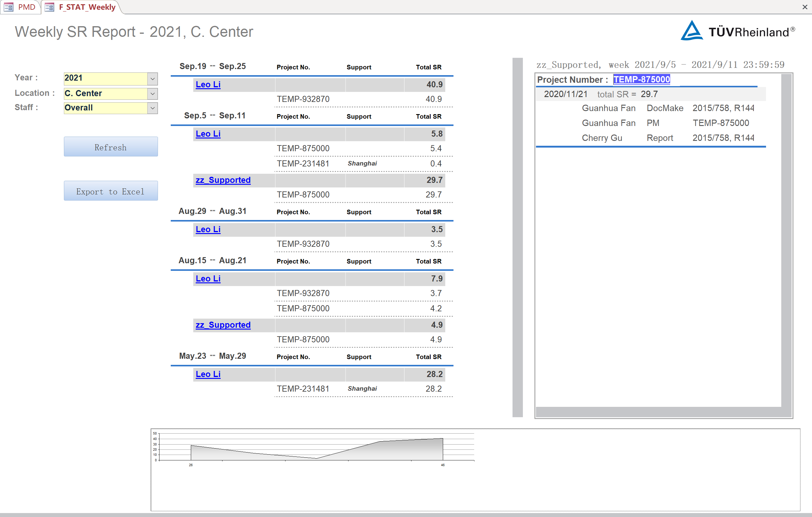Image resolution: width=812 pixels, height=517 pixels.
Task: Select TEMP-875000 row with 5.4
Action: pyautogui.click(x=363, y=148)
